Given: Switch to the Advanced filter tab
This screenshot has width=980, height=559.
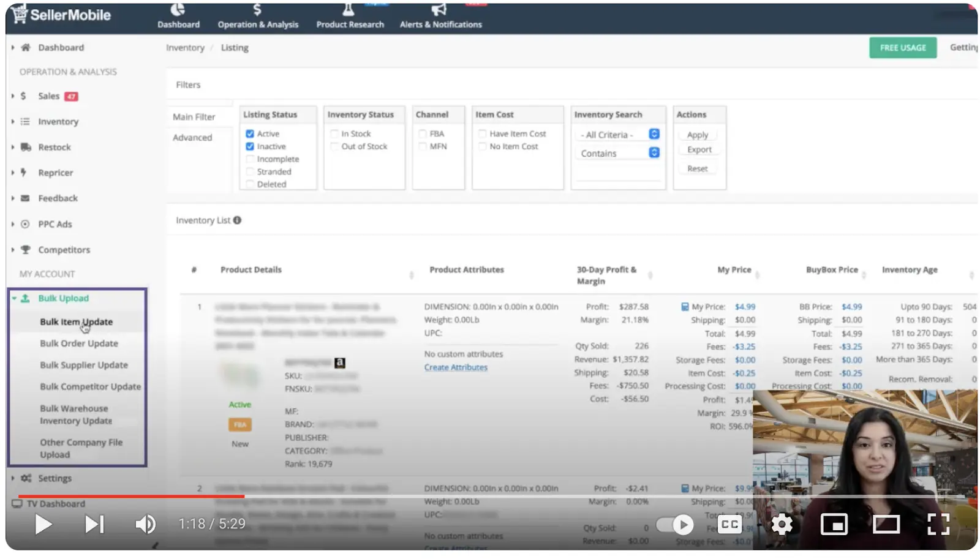Looking at the screenshot, I should 192,138.
